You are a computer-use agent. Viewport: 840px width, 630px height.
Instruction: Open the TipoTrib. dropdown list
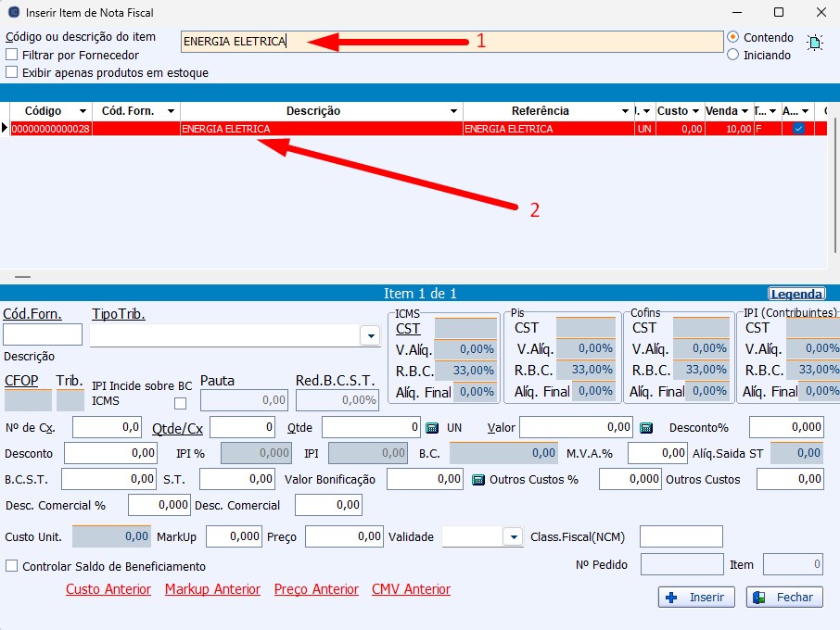tap(370, 335)
